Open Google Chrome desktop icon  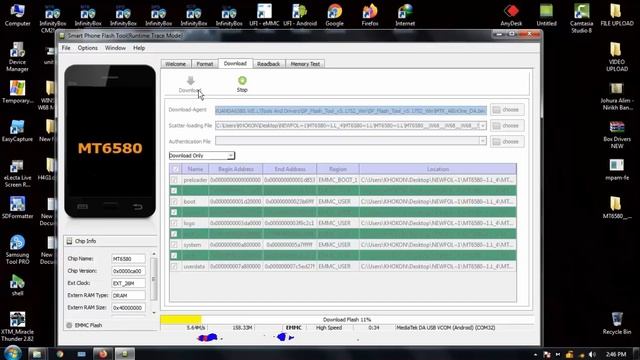(x=334, y=15)
